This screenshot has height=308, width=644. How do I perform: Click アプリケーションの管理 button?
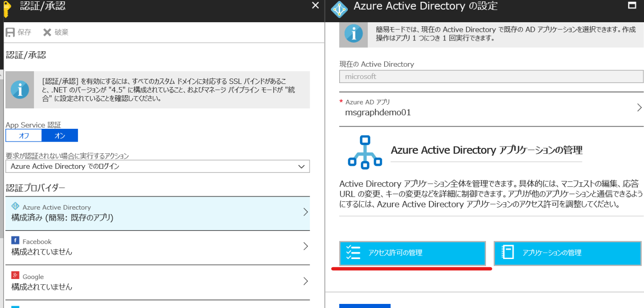click(x=567, y=253)
